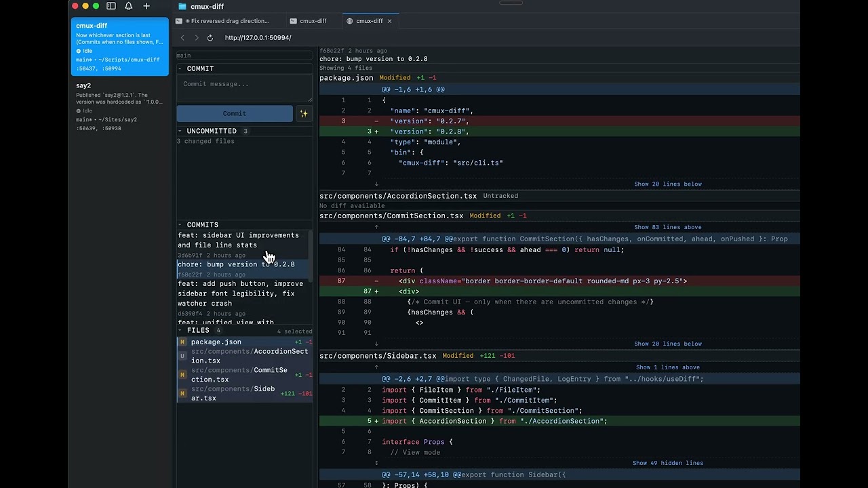Open notifications bell
The width and height of the screenshot is (868, 488).
coord(129,6)
